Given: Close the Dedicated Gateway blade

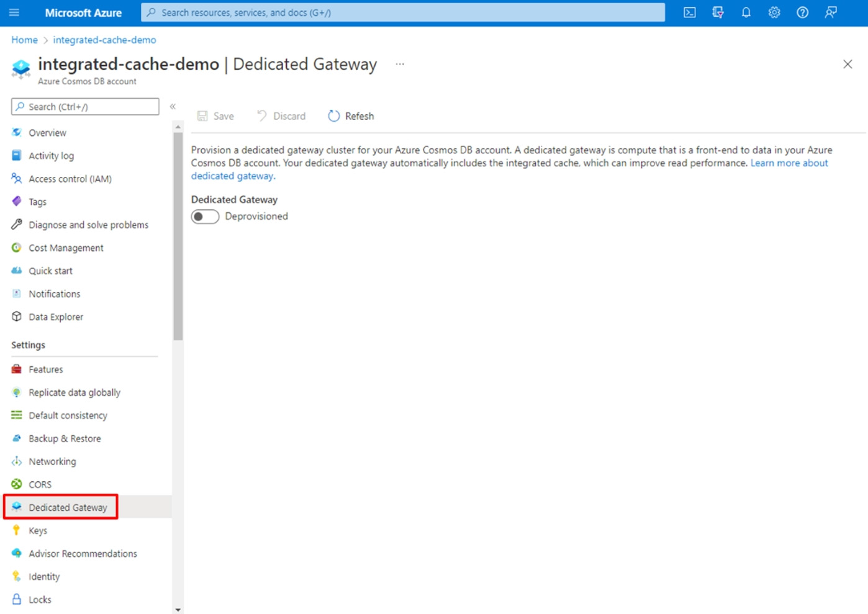Looking at the screenshot, I should click(848, 64).
